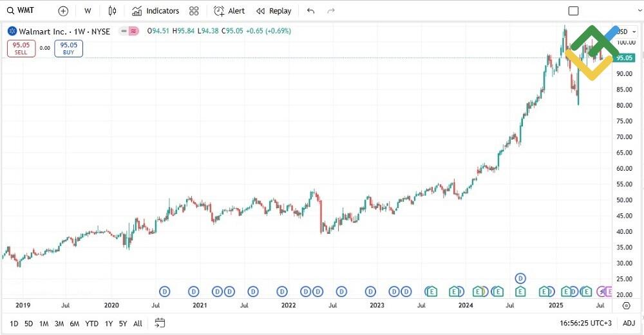Screen dimensions: 644x335
Task: Select the All date range
Action: tap(138, 323)
